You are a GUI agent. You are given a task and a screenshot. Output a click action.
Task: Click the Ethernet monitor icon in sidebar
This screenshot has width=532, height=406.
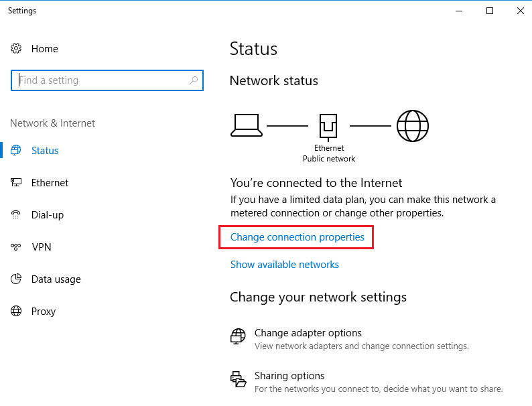(16, 183)
